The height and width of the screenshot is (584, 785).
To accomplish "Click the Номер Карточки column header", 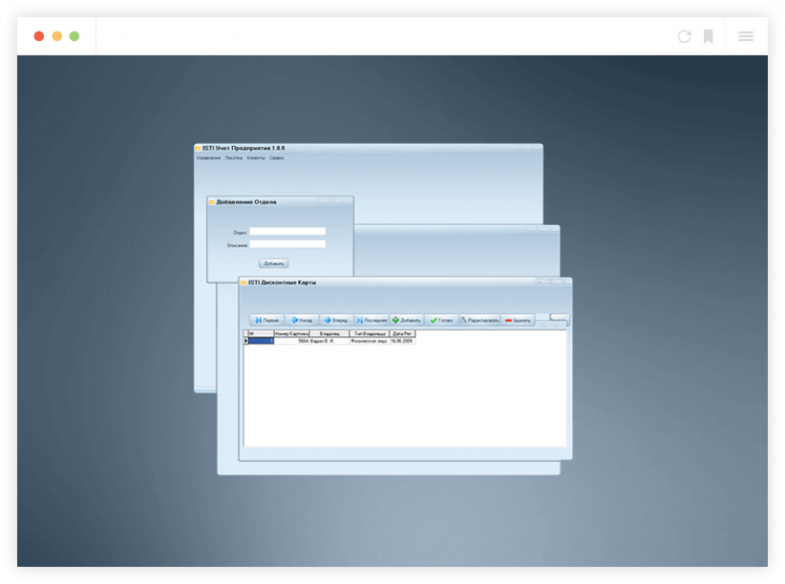I will click(291, 333).
